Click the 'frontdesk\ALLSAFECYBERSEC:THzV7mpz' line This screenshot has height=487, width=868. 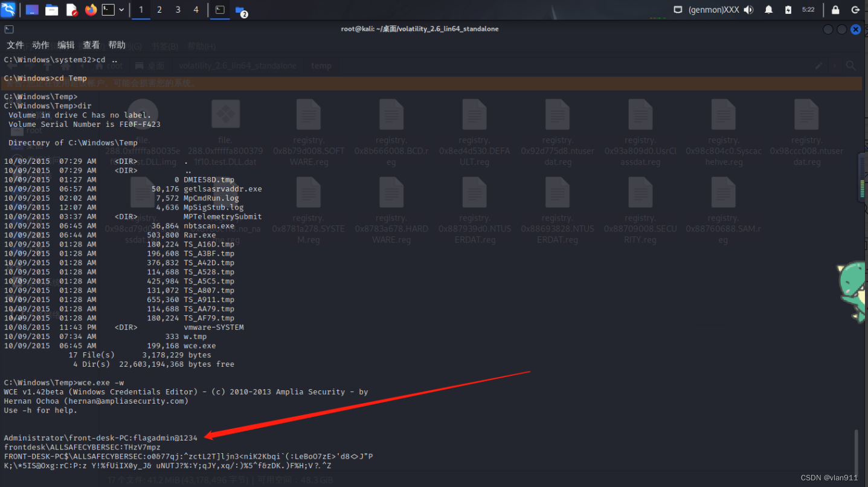[x=82, y=447]
